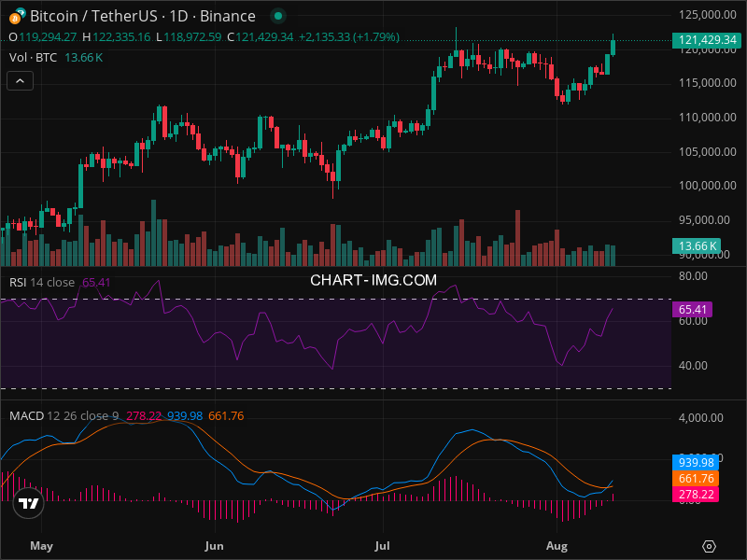This screenshot has height=560, width=747.
Task: Click the open price value 119,294.27
Action: [x=48, y=36]
